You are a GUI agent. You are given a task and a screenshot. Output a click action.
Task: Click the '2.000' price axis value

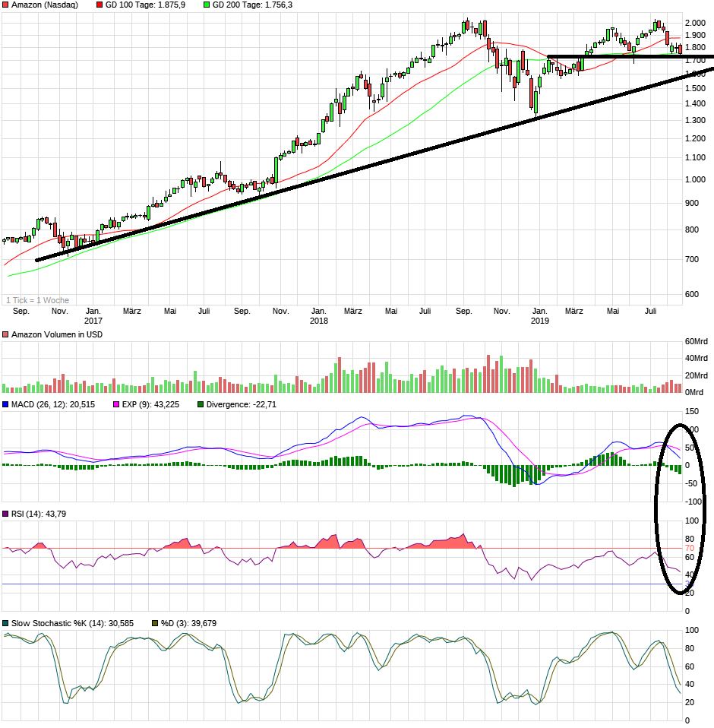696,23
